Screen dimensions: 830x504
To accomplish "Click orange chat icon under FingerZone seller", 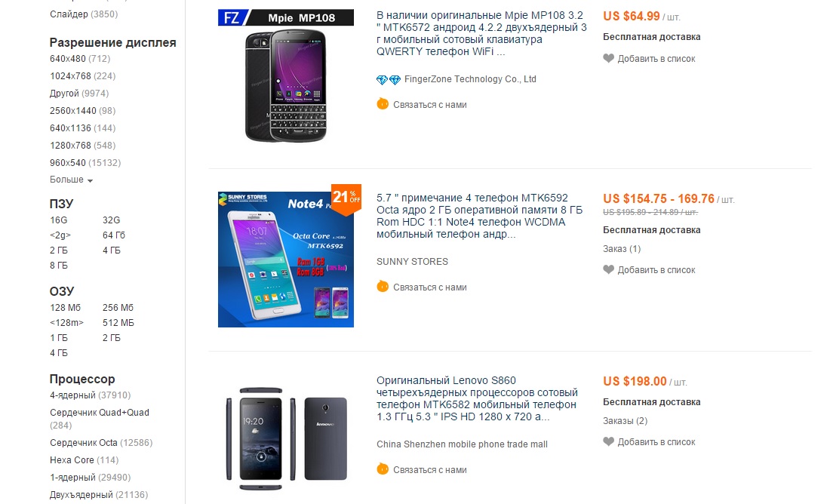I will [383, 104].
